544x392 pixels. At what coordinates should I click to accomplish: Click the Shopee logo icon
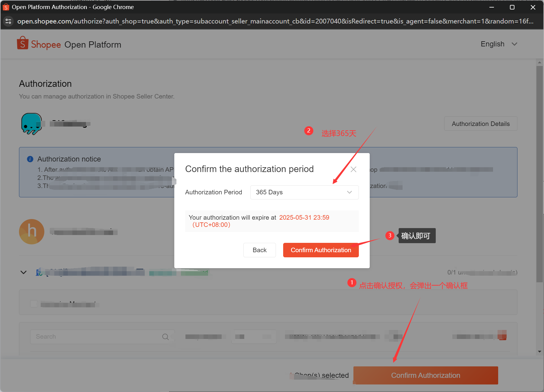(23, 43)
